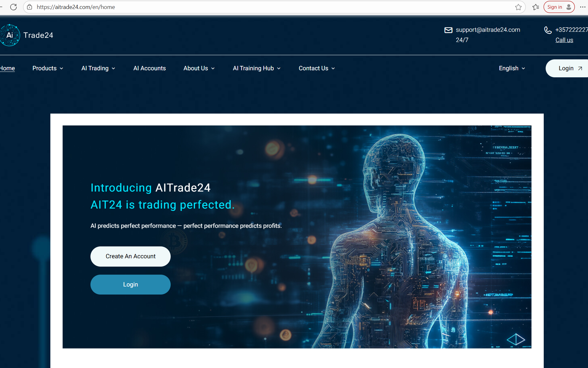The width and height of the screenshot is (588, 368).
Task: Click the browser Sign in button
Action: [558, 7]
